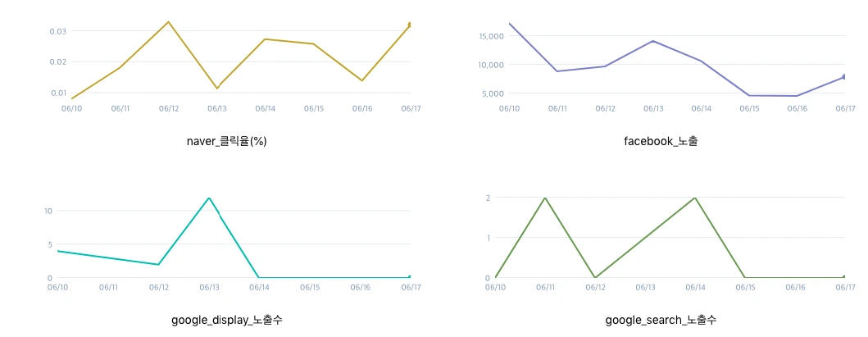The height and width of the screenshot is (337, 868).
Task: Click the 06/11 peak on google_search line
Action: 545,198
